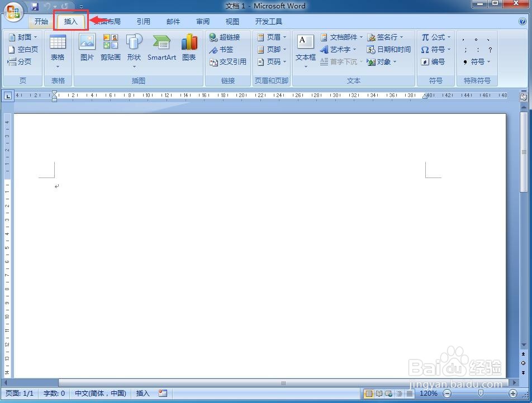Click the vertical scrollbar thumb
Viewport: 532px width, 403px height.
(524, 152)
